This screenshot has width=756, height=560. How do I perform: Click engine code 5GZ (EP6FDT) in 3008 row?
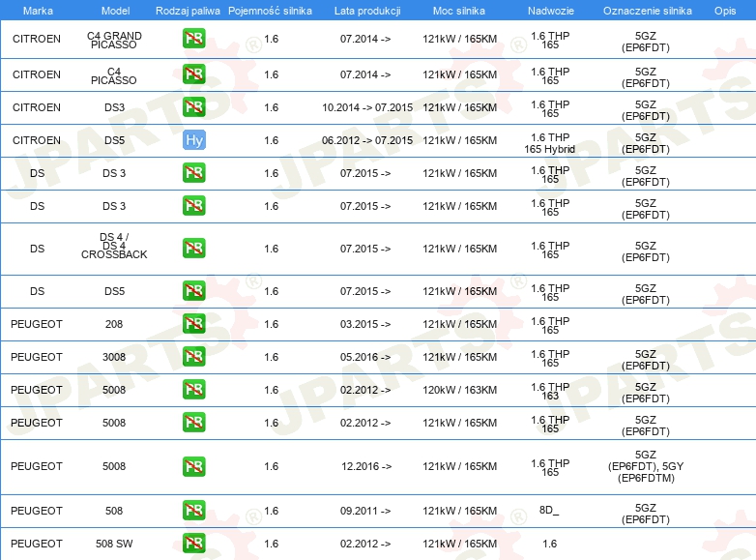(646, 360)
